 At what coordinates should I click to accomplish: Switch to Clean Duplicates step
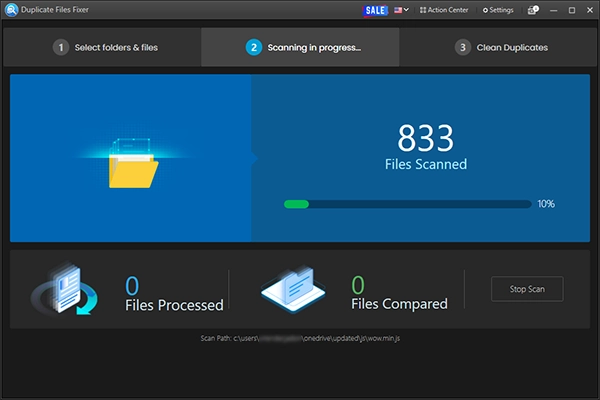498,47
